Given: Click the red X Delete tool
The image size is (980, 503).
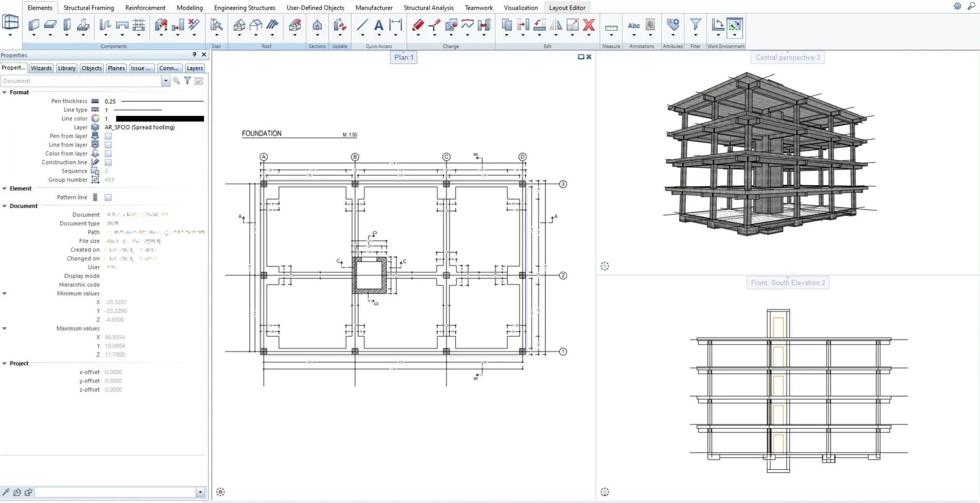Looking at the screenshot, I should pyautogui.click(x=589, y=25).
